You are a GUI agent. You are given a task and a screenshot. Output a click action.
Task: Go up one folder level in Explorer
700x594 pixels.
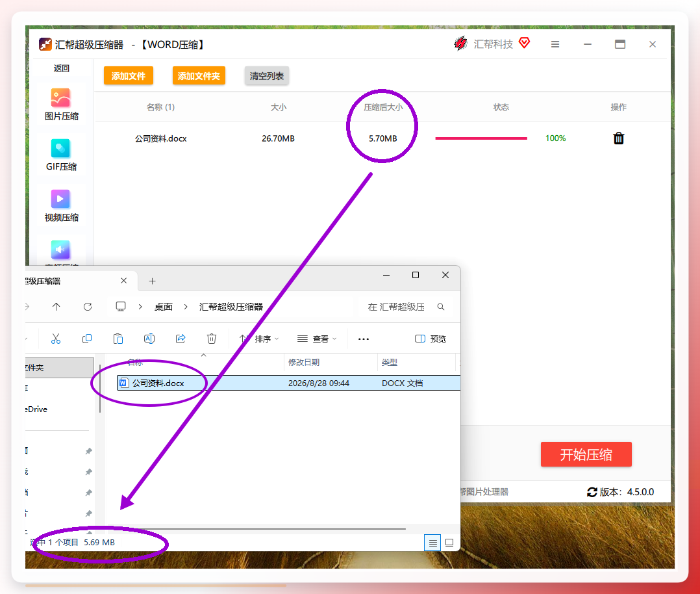[x=56, y=307]
